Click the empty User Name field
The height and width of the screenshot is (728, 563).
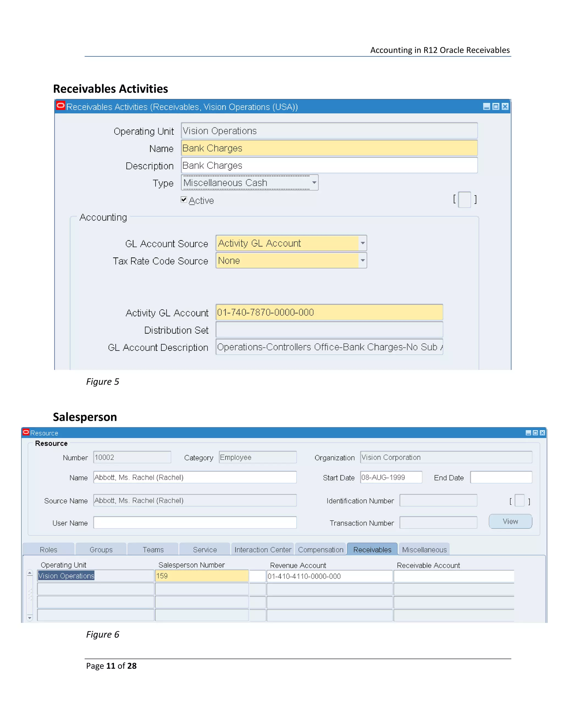coord(195,523)
